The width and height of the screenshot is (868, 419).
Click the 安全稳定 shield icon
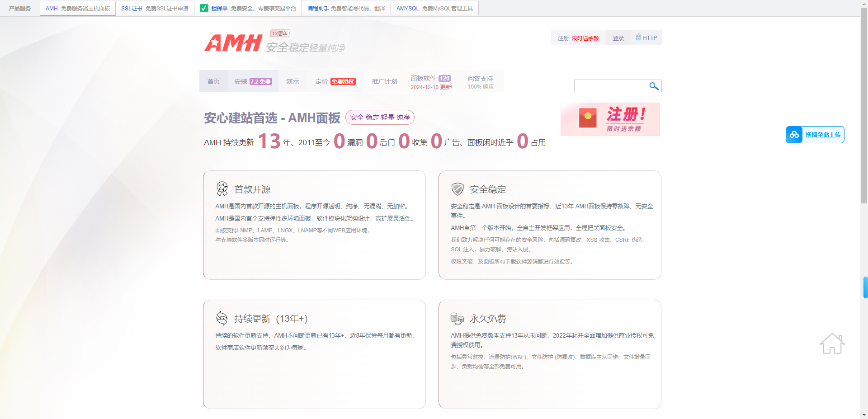458,189
